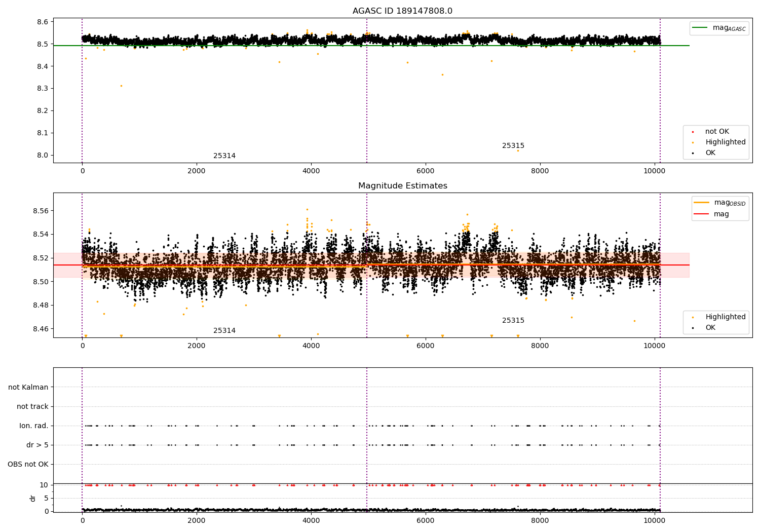This screenshot has height=532, width=760.
Task: Click the 'Magnitude Estimates' subplot title
Action: click(x=402, y=186)
